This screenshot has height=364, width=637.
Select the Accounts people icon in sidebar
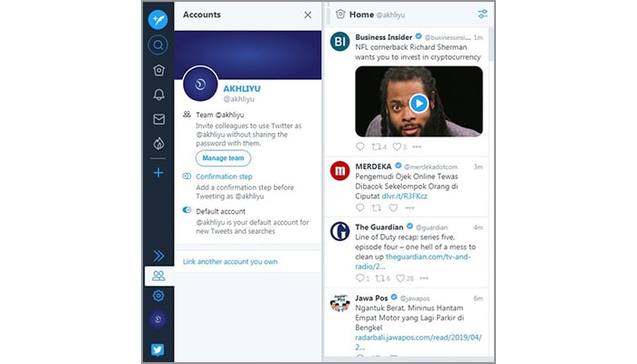pos(159,276)
